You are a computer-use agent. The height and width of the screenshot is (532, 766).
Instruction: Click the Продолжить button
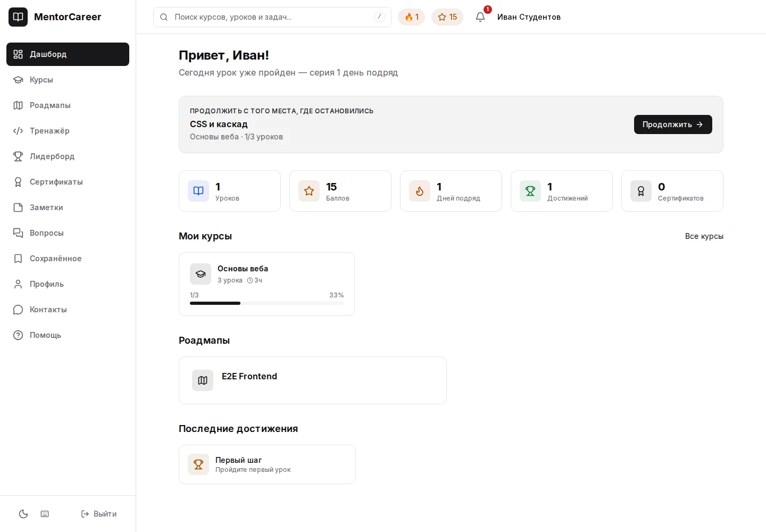pos(673,124)
